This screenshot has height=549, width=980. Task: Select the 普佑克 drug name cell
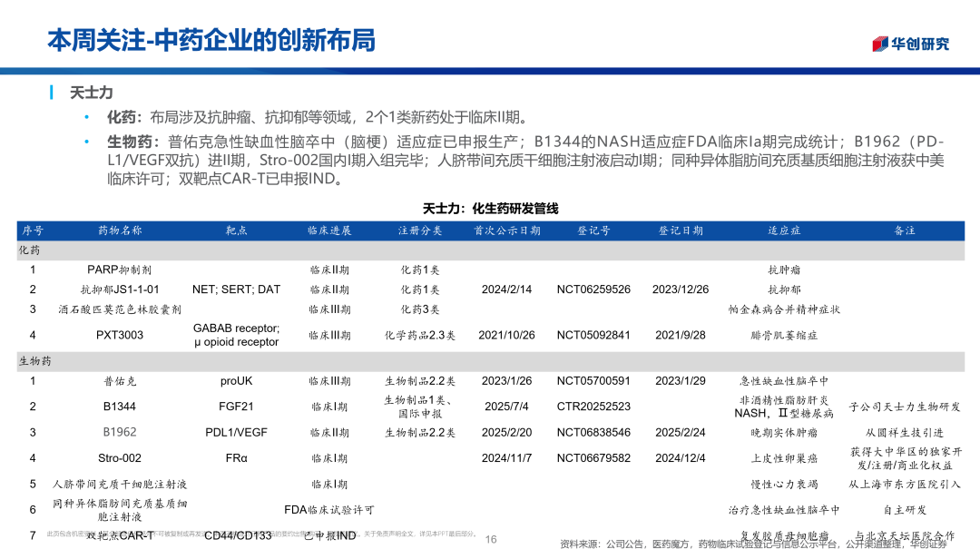120,381
